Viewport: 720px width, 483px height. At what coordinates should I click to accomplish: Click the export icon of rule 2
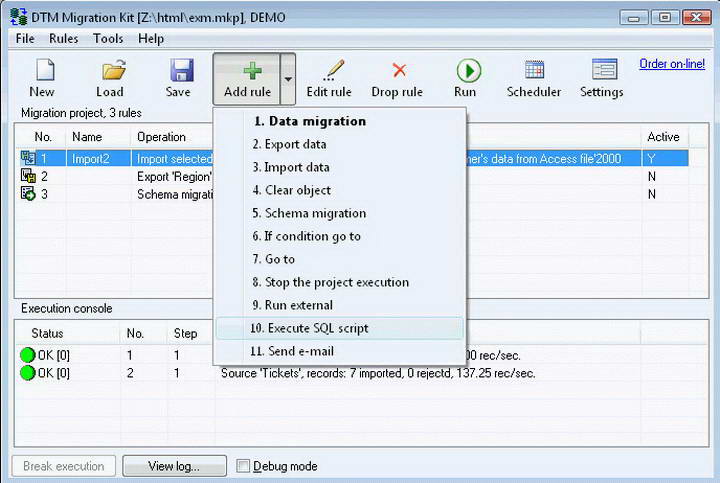click(x=28, y=176)
